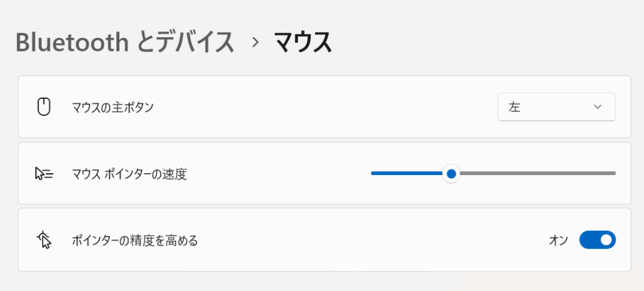Click the breadcrumb chevron separator arrow
Image resolution: width=644 pixels, height=291 pixels.
[256, 42]
